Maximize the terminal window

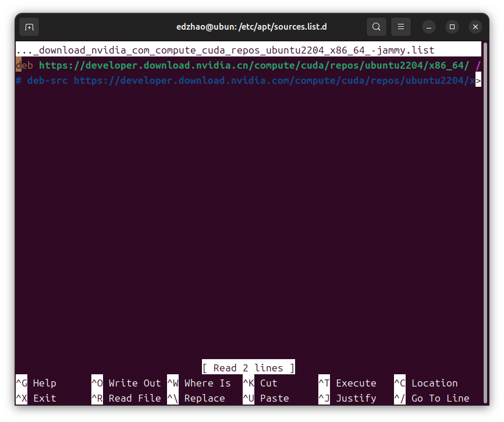tap(452, 27)
